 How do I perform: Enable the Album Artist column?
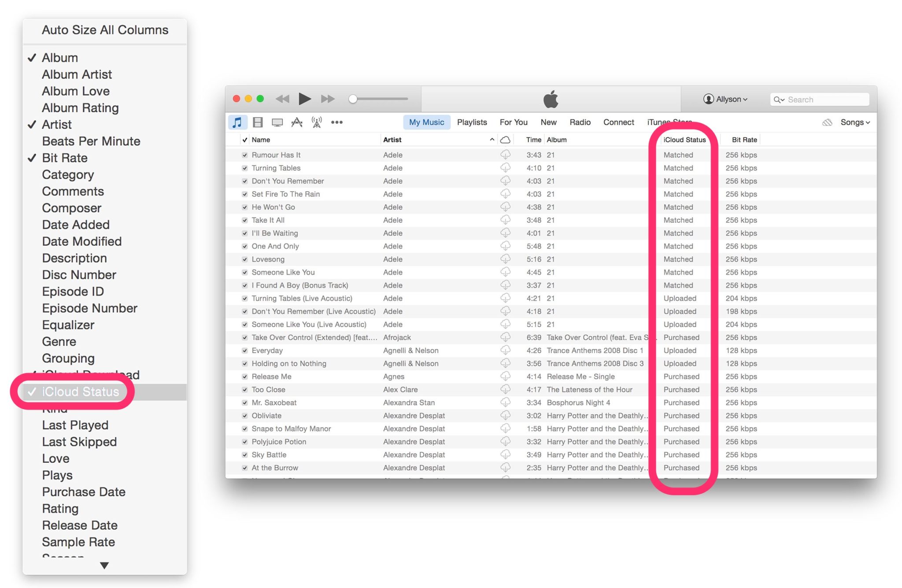point(105,74)
